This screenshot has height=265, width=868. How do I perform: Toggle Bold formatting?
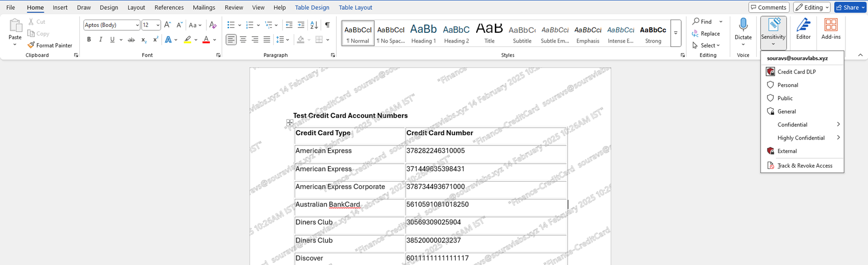pyautogui.click(x=89, y=40)
